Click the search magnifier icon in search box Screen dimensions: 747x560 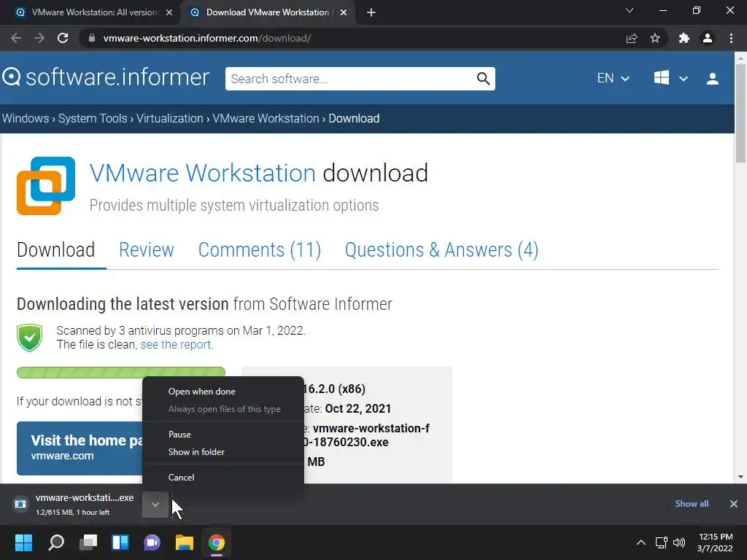tap(483, 79)
